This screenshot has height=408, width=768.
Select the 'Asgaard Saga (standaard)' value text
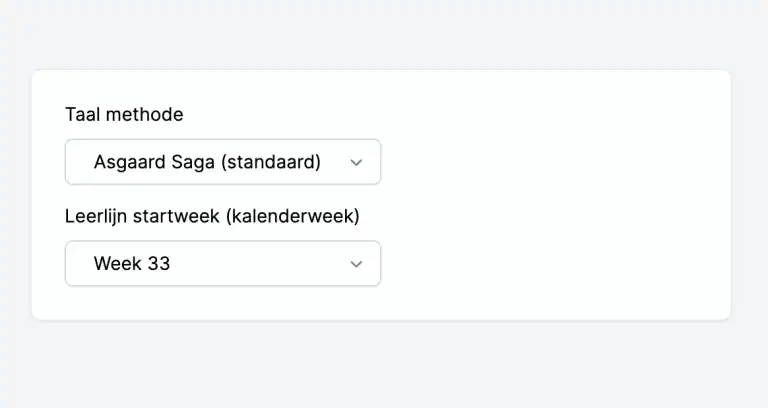pos(207,162)
